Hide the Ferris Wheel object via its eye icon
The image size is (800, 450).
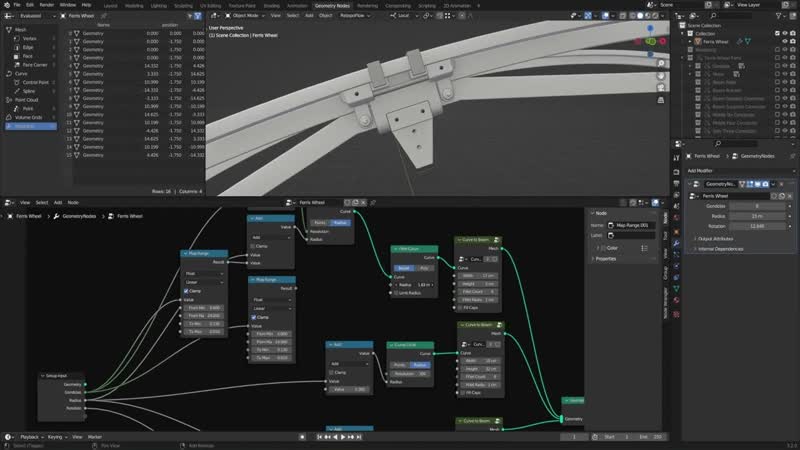click(785, 42)
